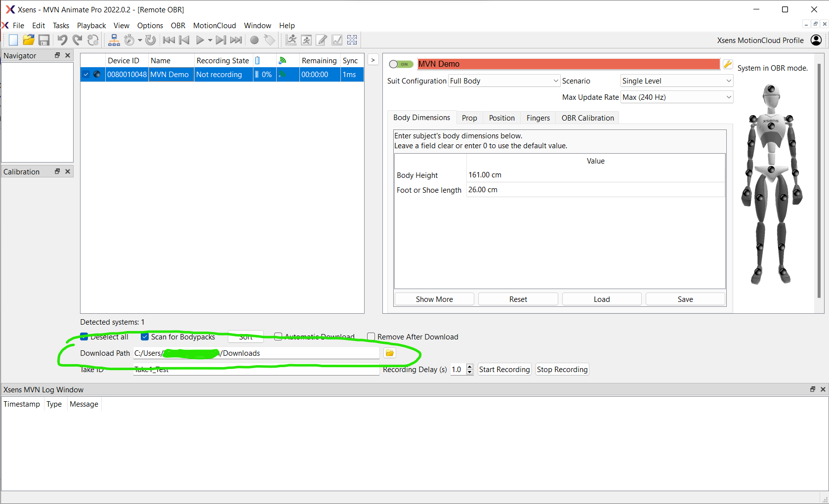Screen dimensions: 829x504
Task: Click the Body Height value field
Action: tap(595, 175)
